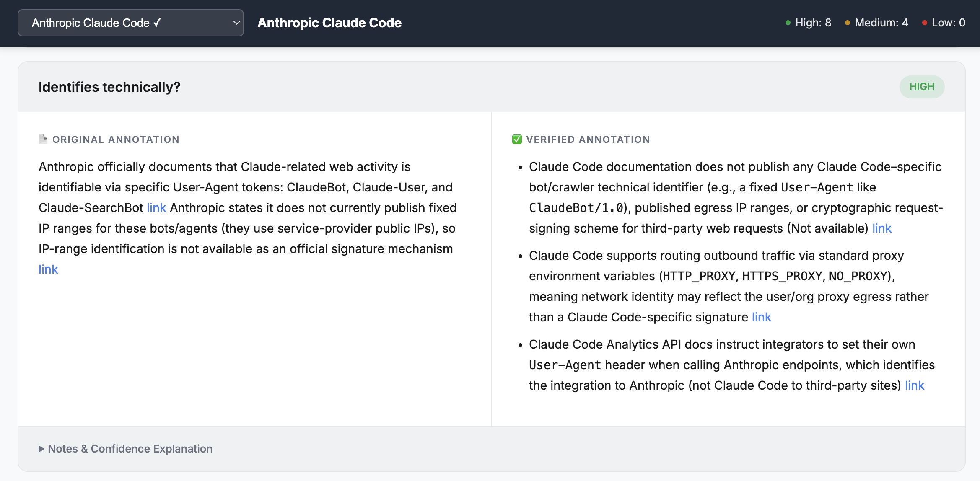
Task: Click the green checkmark icon beside Verified Annotation
Action: 517,139
